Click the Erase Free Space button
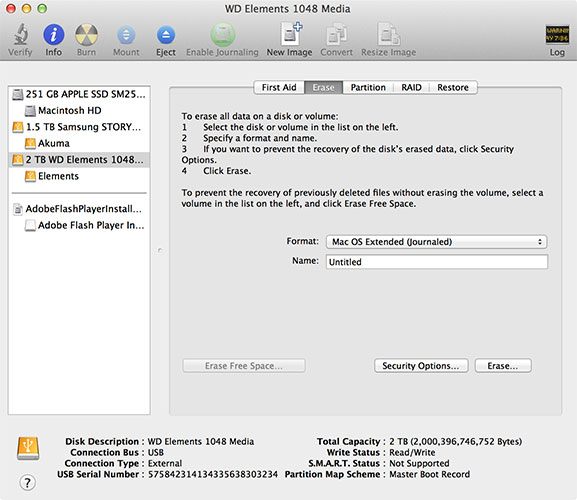 (244, 366)
